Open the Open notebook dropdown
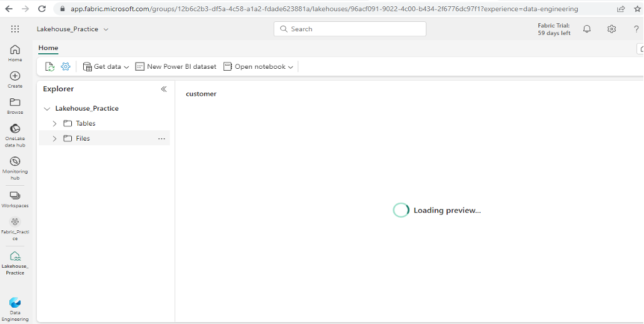The width and height of the screenshot is (644, 324). (x=258, y=66)
